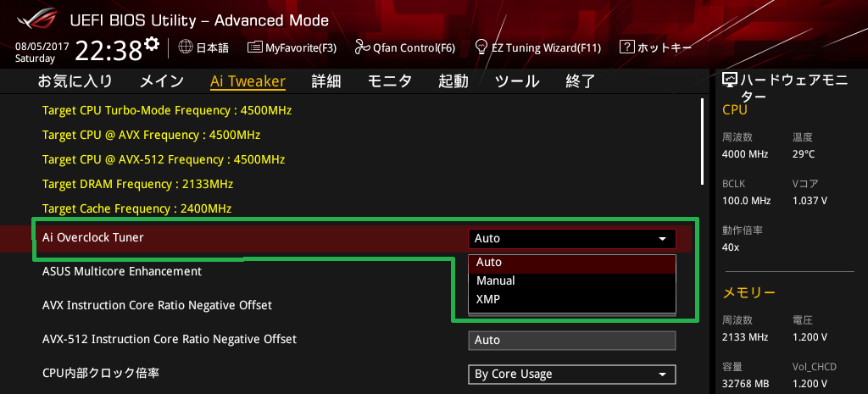The image size is (868, 394).
Task: Click Target CPU @ AVX Frequency text
Action: click(x=152, y=135)
